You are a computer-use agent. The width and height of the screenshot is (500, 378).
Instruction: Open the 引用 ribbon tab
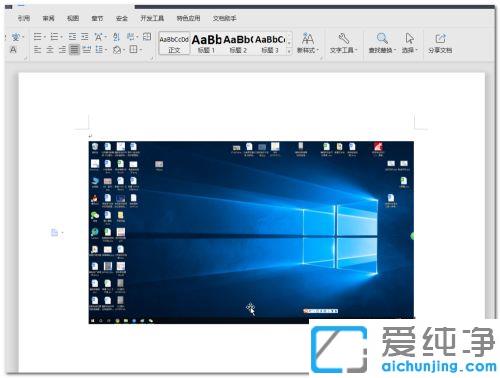[x=24, y=19]
